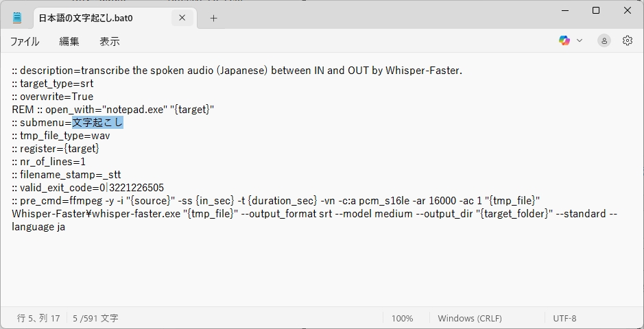Click the 5 /591 文字 character count
This screenshot has width=644, height=329.
pos(96,318)
